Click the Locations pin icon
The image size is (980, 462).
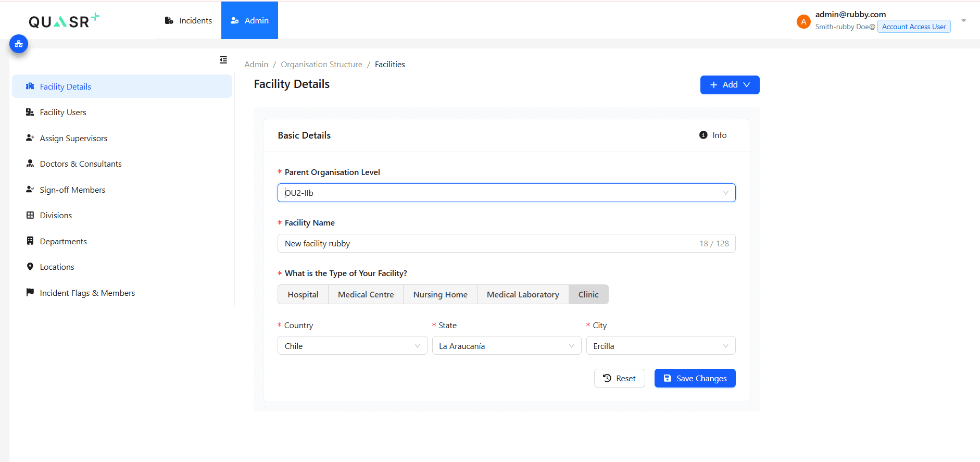point(30,267)
